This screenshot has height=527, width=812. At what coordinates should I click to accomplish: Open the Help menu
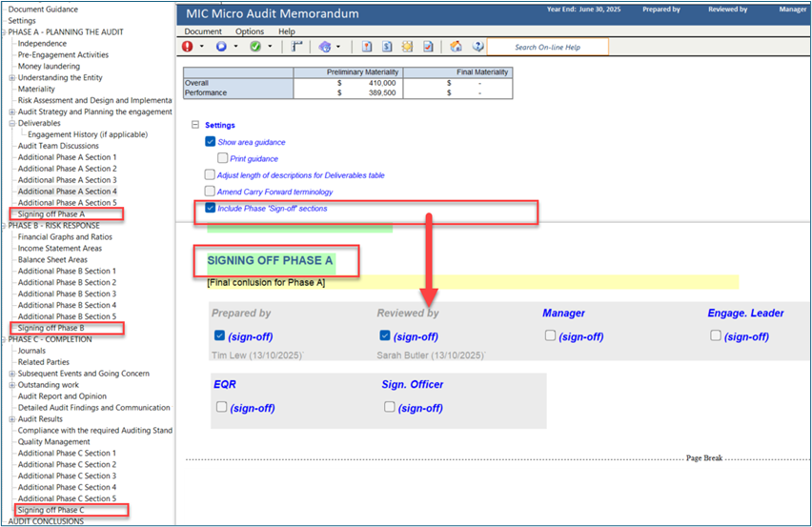tap(287, 31)
